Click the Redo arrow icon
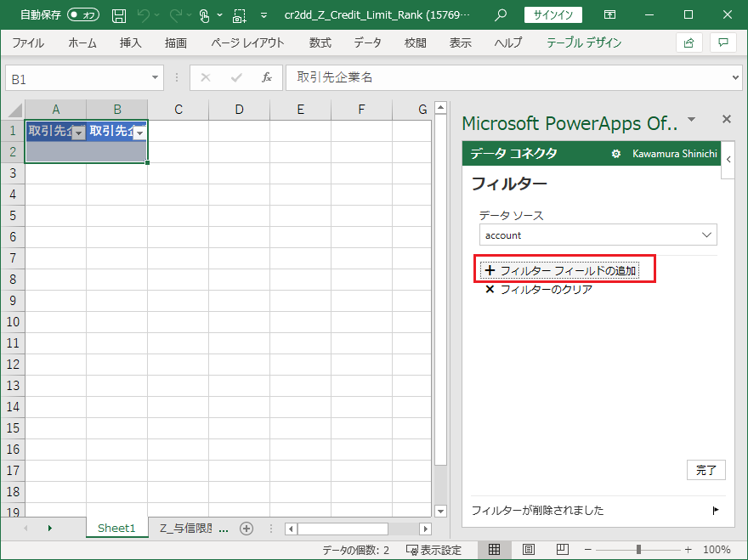This screenshot has height=560, width=748. point(175,15)
